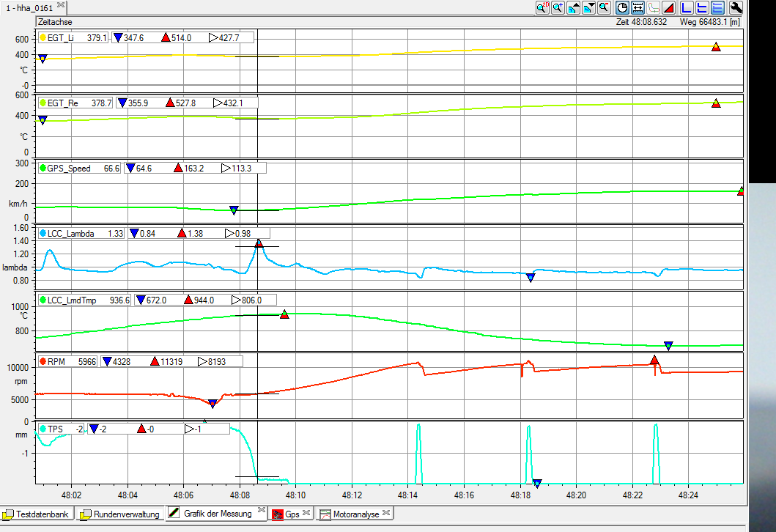
Task: Toggle the distance axis ruler button
Action: 638,8
